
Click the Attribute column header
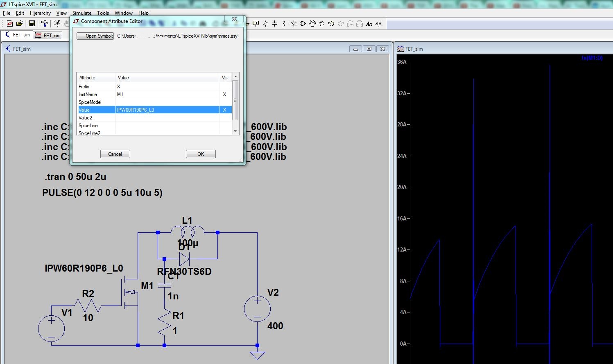click(x=96, y=78)
